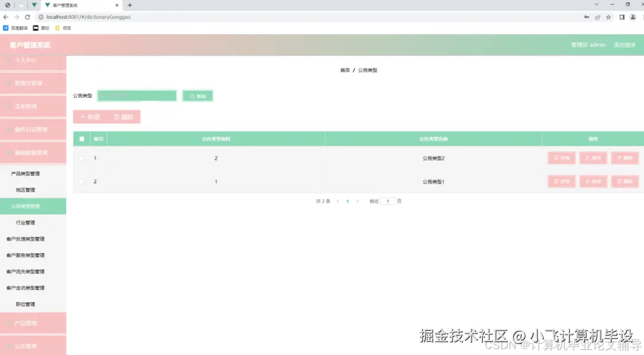This screenshot has width=644, height=355.
Task: Click the 首页 breadcrumb link
Action: coord(345,71)
